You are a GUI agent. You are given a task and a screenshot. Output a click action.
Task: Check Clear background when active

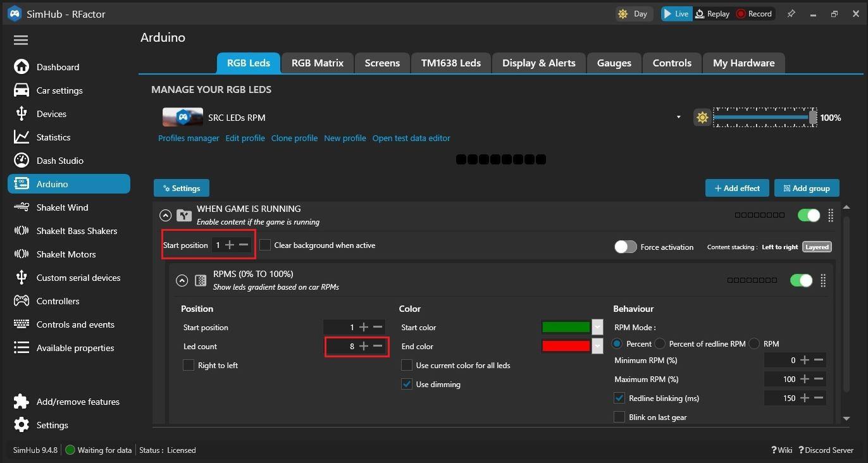coord(265,245)
